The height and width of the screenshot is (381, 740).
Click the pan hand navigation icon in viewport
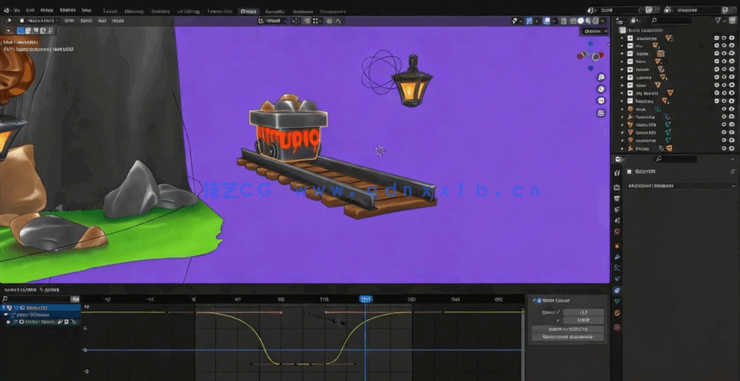(x=601, y=89)
